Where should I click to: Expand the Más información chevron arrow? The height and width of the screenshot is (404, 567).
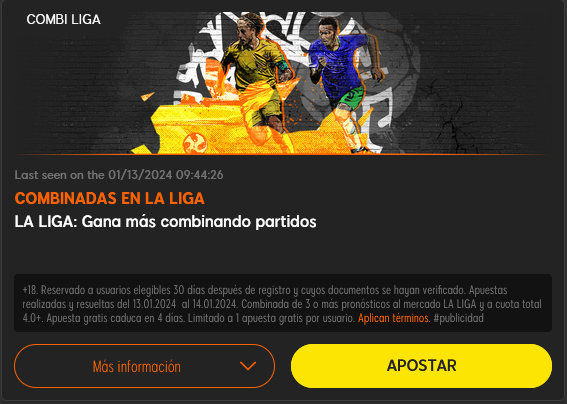coord(248,366)
